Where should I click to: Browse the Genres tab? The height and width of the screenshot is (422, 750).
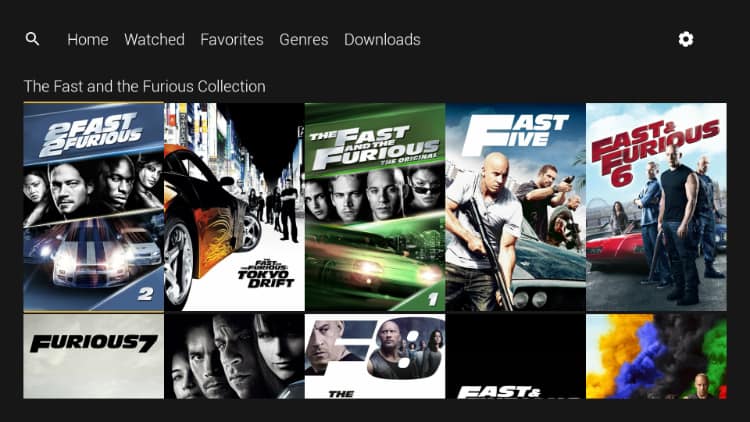coord(304,39)
